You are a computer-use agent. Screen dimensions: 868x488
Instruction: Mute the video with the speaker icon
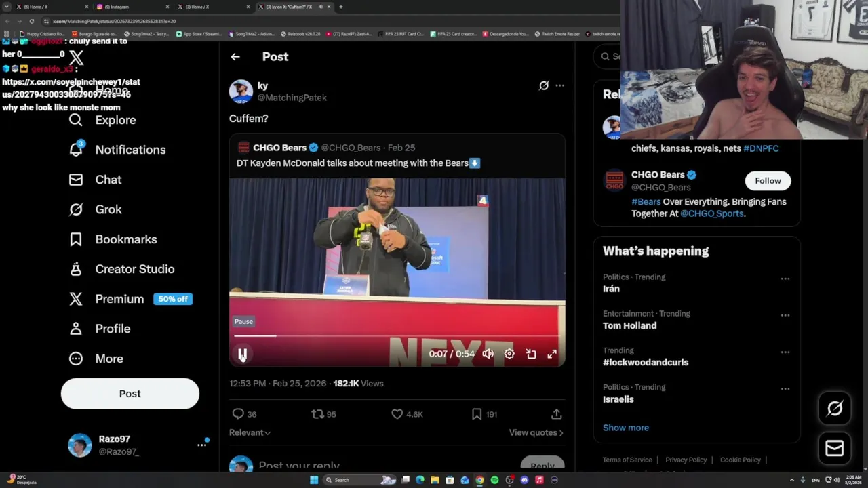point(488,354)
